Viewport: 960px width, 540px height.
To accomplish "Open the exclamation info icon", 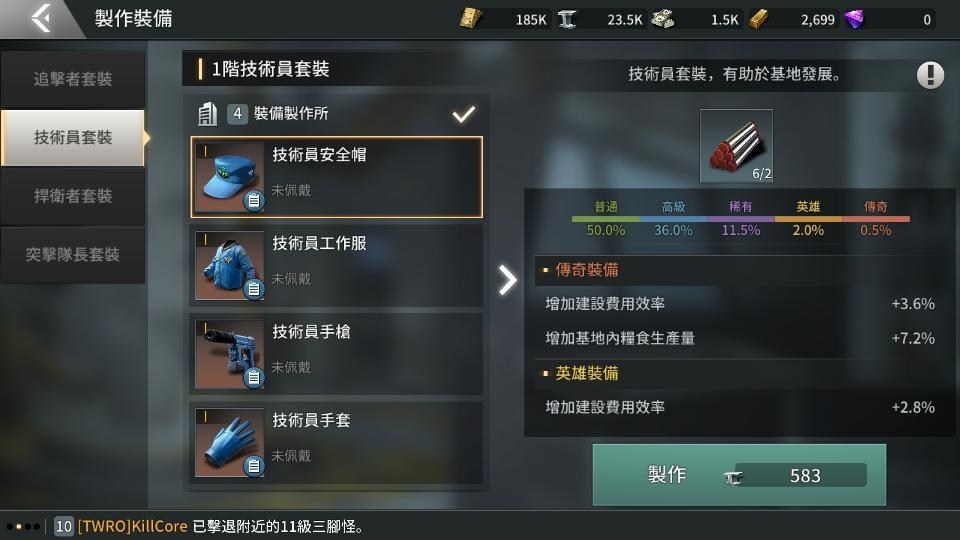I will 930,75.
